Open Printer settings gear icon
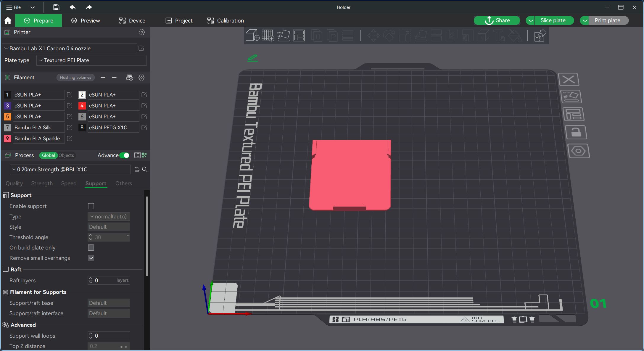The height and width of the screenshot is (351, 644). coord(142,32)
